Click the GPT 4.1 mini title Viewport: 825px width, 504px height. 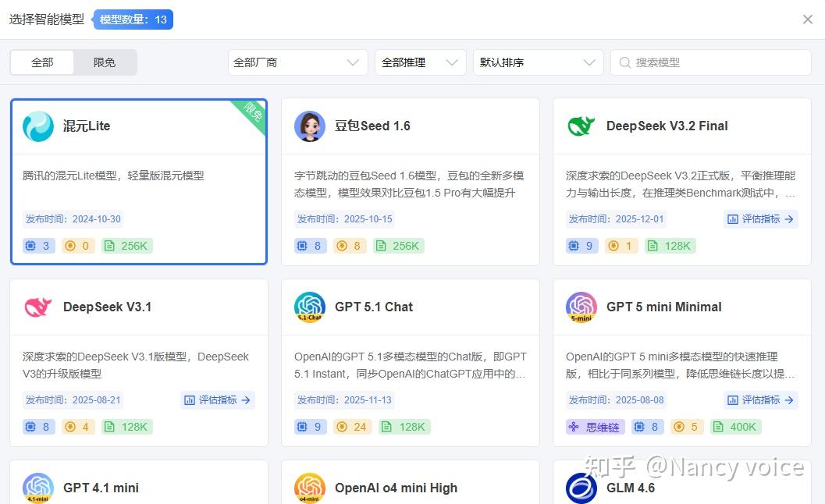point(101,488)
